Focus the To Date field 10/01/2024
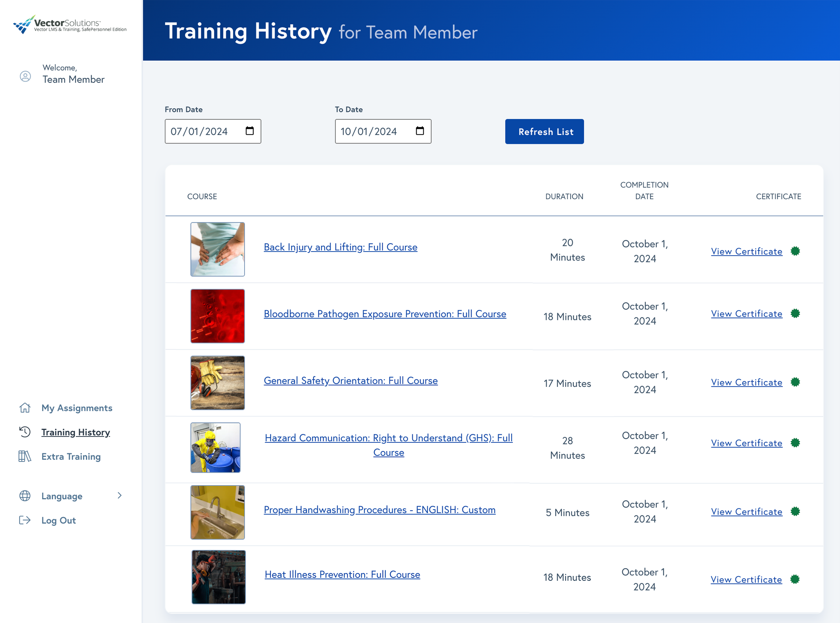Viewport: 840px width, 623px height. tap(383, 131)
